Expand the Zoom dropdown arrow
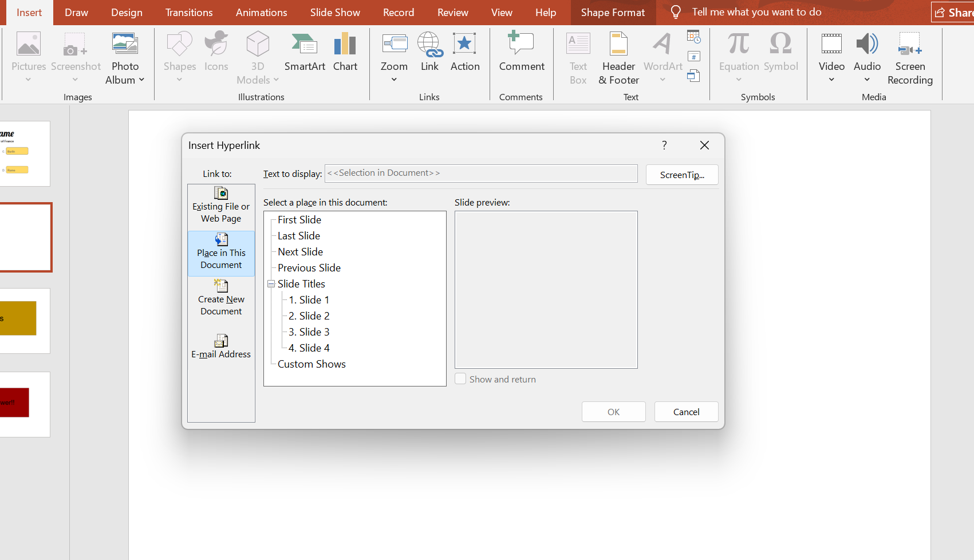This screenshot has width=974, height=560. pyautogui.click(x=394, y=80)
